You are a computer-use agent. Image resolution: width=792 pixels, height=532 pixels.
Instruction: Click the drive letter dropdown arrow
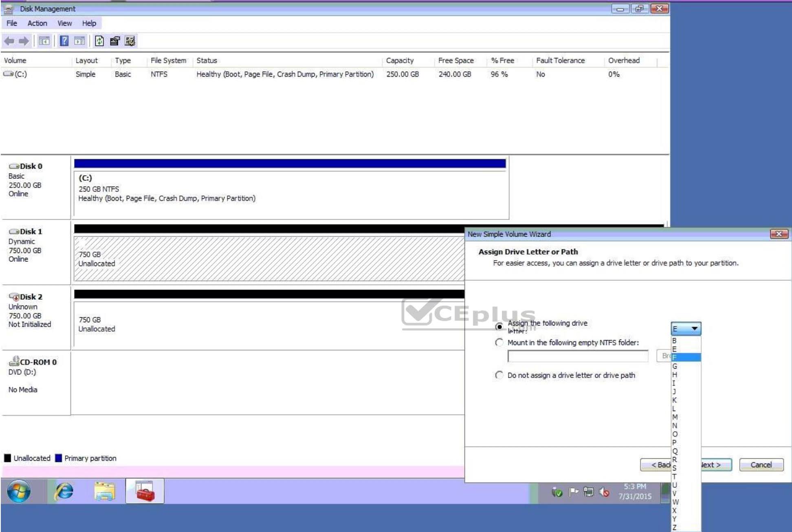coord(695,328)
